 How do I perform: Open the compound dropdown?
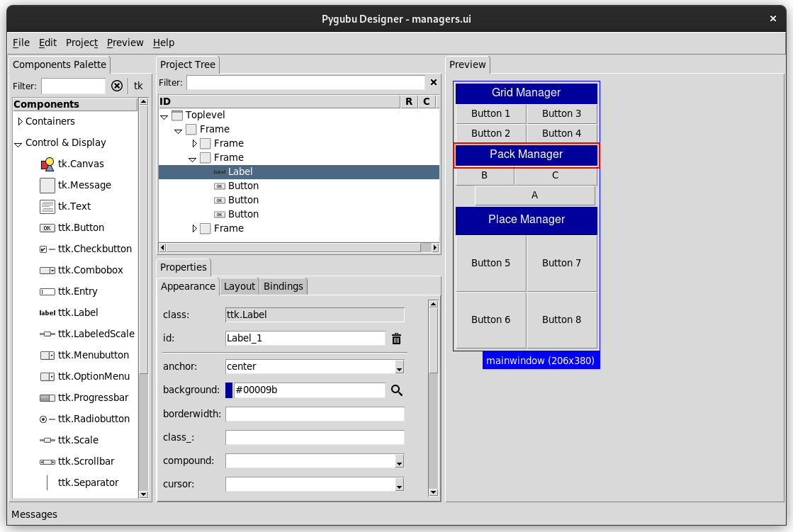point(399,462)
